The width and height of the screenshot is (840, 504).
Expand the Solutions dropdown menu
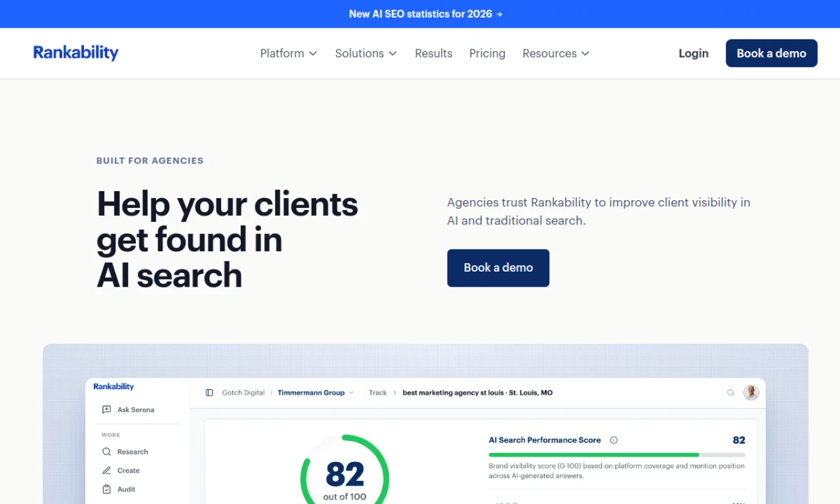[x=366, y=53]
